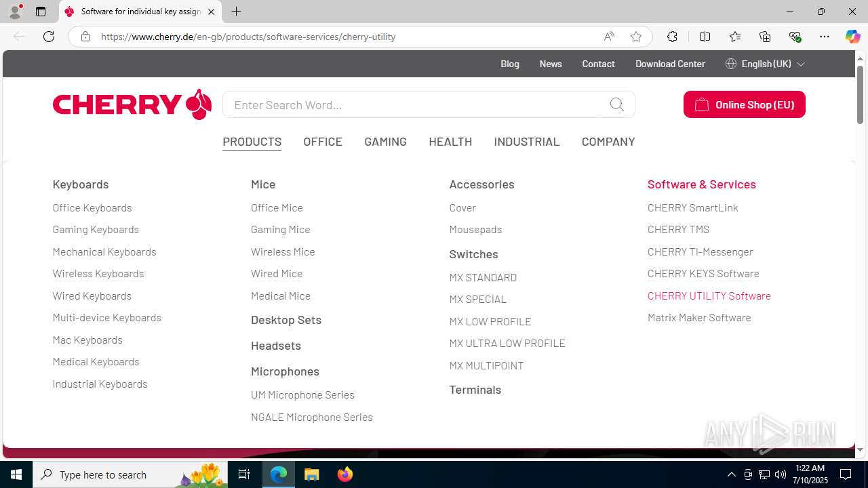
Task: Click Online Shop (EU) button
Action: pos(744,104)
